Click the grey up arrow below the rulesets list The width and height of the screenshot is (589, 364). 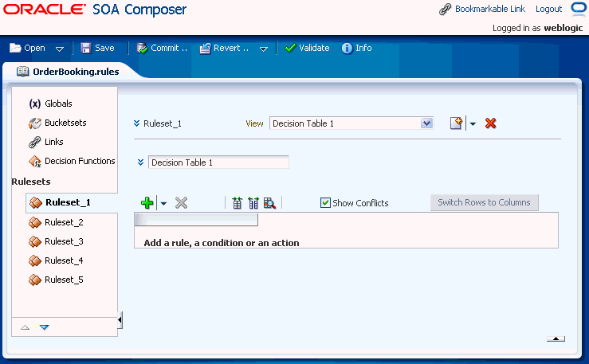tap(26, 327)
